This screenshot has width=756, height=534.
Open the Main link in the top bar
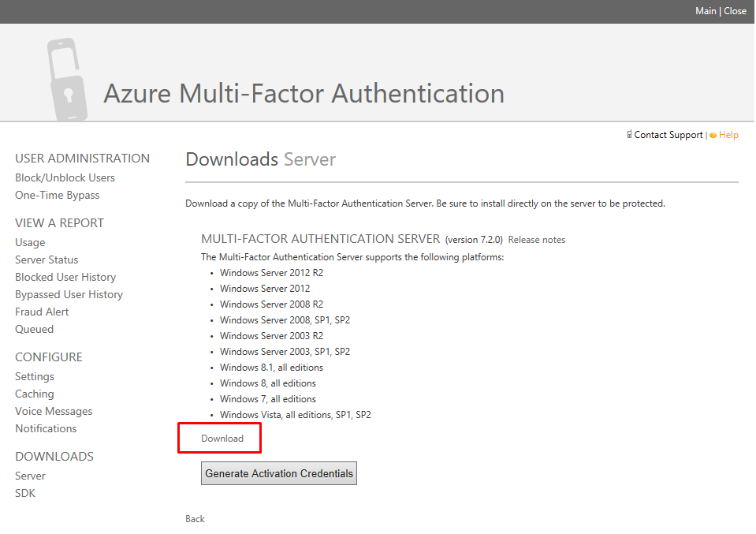pos(706,10)
